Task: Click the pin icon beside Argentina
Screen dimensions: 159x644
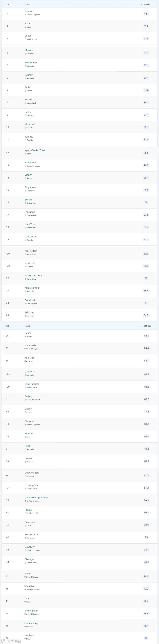Action: click(25, 538)
